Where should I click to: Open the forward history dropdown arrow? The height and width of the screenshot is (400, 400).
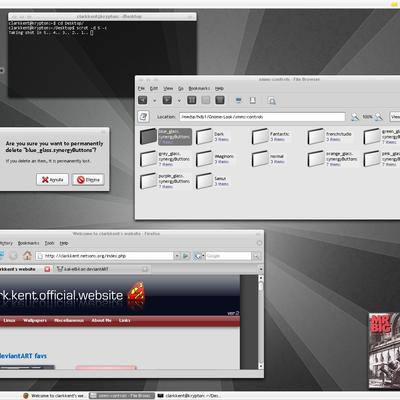point(179,100)
